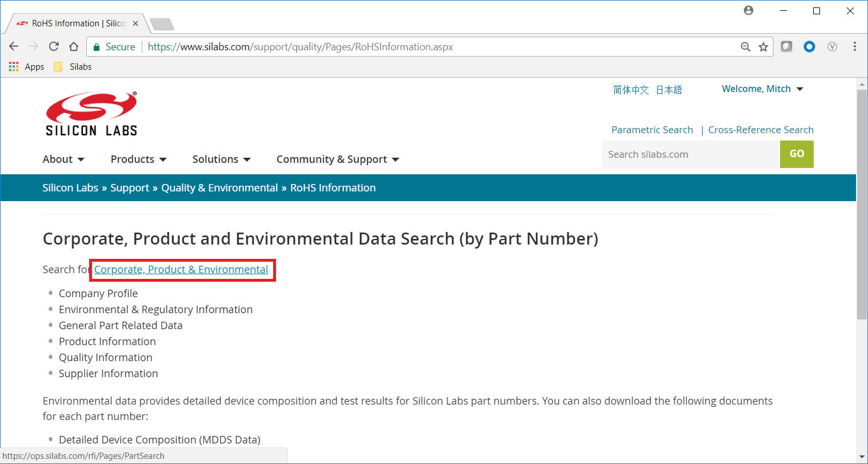This screenshot has height=464, width=868.
Task: Open the home page via home icon
Action: point(74,46)
